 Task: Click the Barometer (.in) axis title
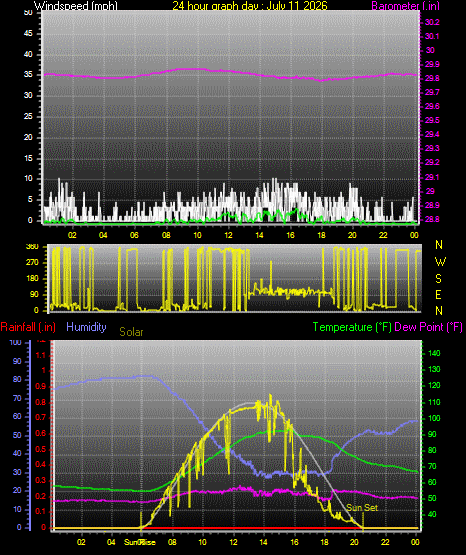pyautogui.click(x=405, y=6)
